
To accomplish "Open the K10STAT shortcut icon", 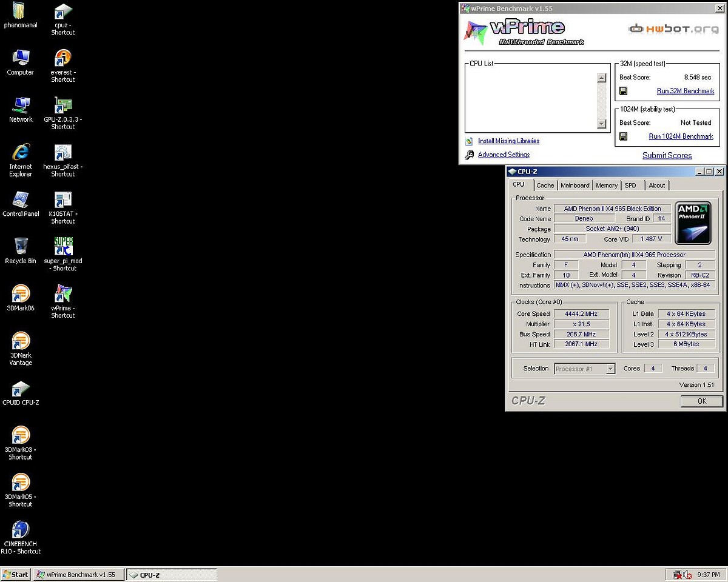I will click(x=63, y=201).
